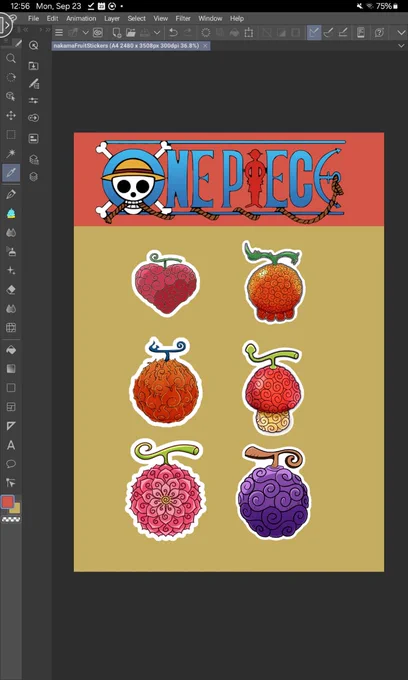
Task: Open the Edit menu
Action: (x=52, y=19)
